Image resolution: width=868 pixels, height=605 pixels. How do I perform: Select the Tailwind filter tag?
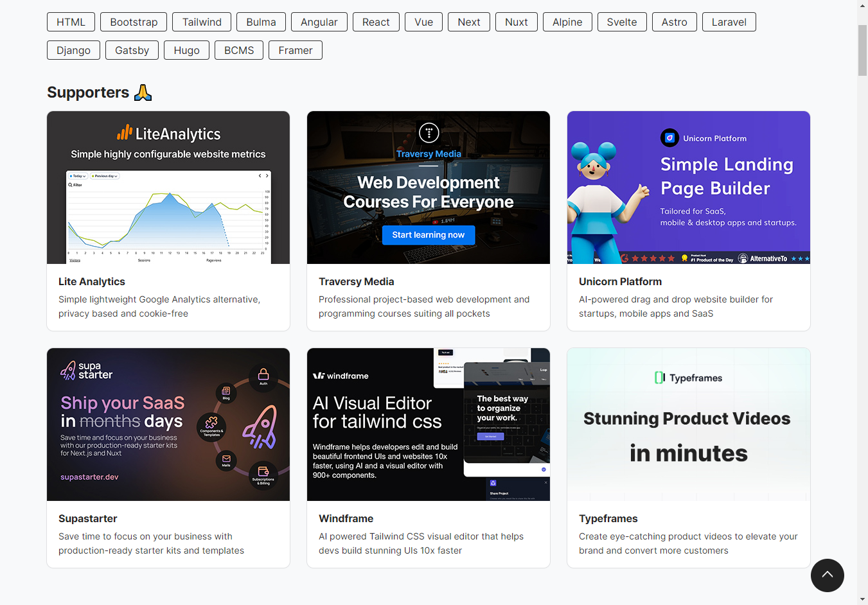[x=202, y=22]
